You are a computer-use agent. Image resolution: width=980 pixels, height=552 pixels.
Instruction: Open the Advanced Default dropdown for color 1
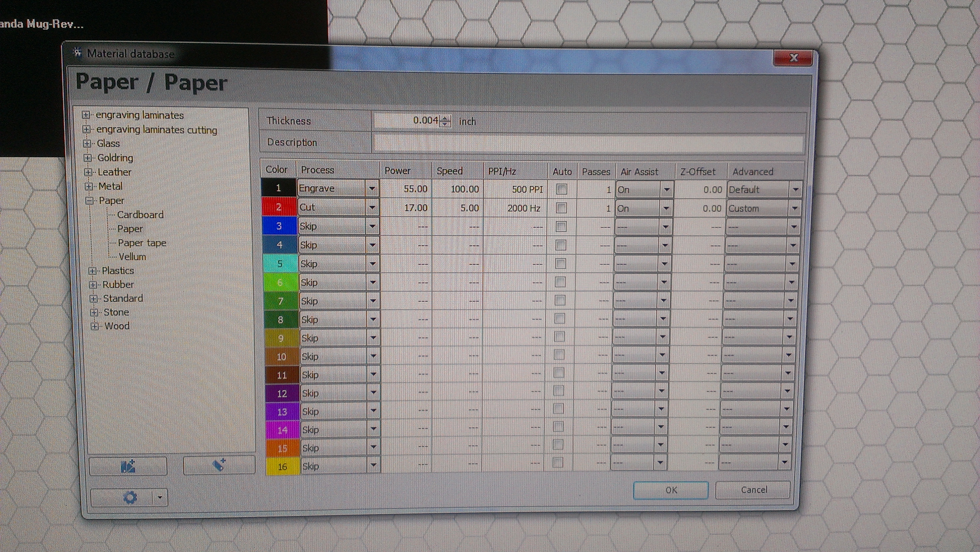click(795, 189)
